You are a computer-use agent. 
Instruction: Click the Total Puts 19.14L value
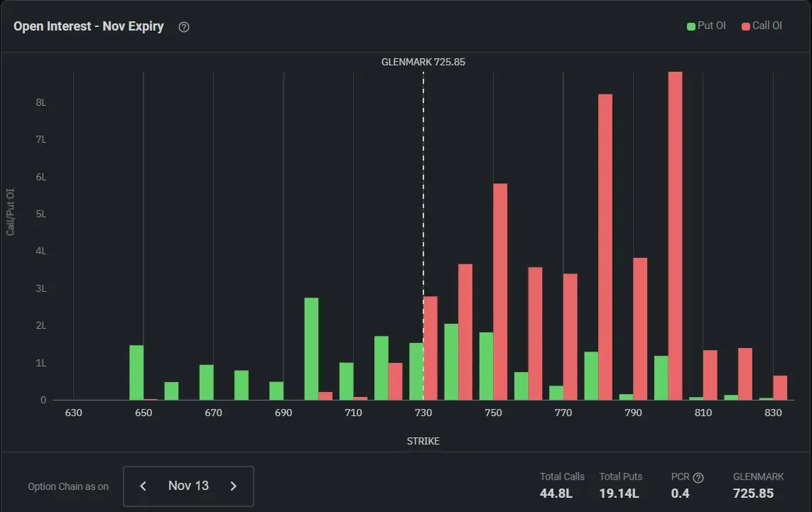[619, 494]
